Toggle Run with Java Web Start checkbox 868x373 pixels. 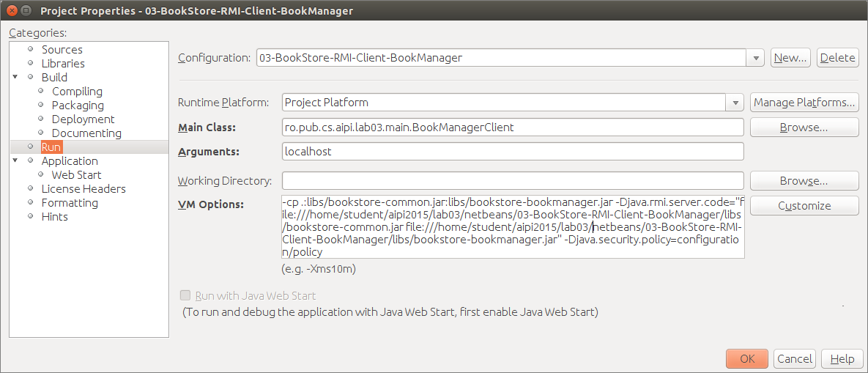point(185,295)
